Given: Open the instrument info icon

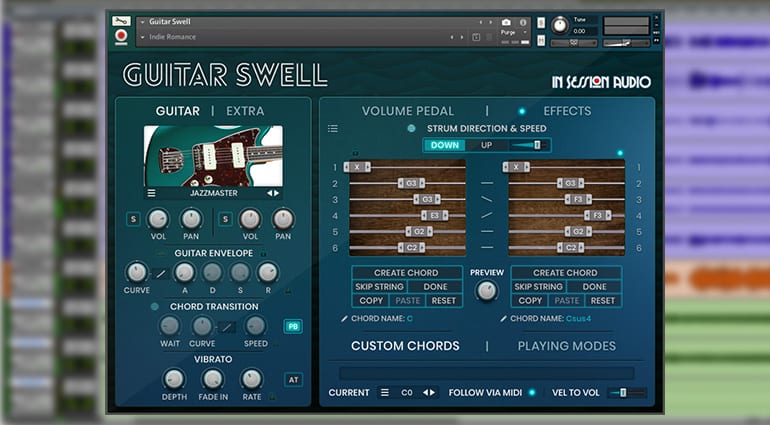Looking at the screenshot, I should [523, 22].
